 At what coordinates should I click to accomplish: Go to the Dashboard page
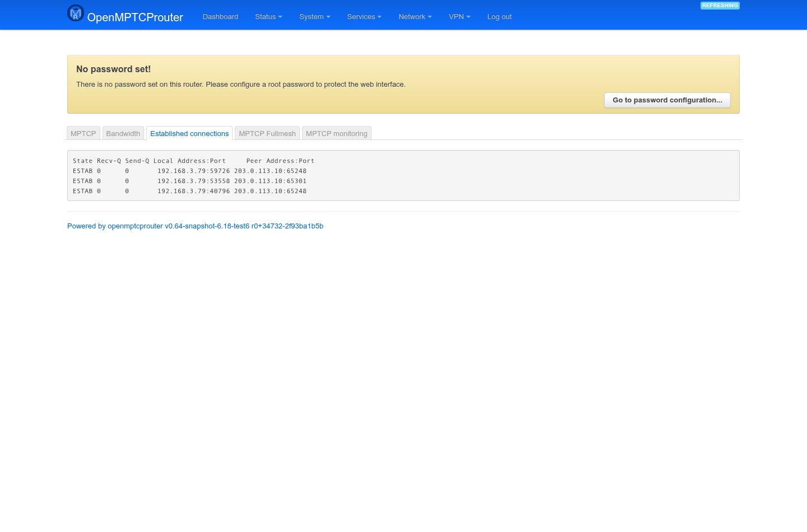click(x=220, y=17)
